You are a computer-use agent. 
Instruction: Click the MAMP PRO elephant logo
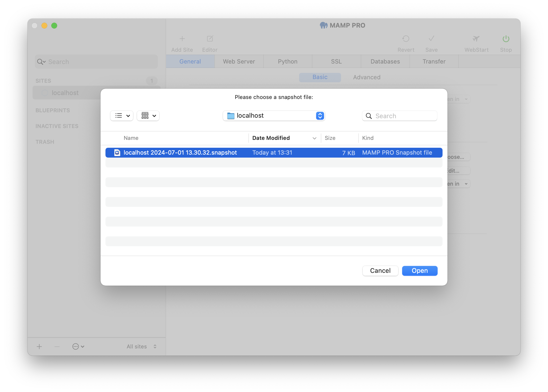324,25
